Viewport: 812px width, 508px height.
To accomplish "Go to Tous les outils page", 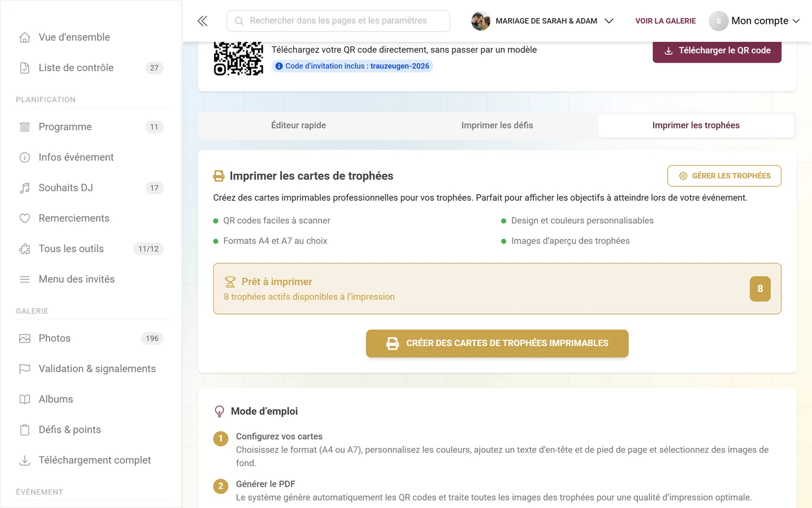I will (x=91, y=249).
